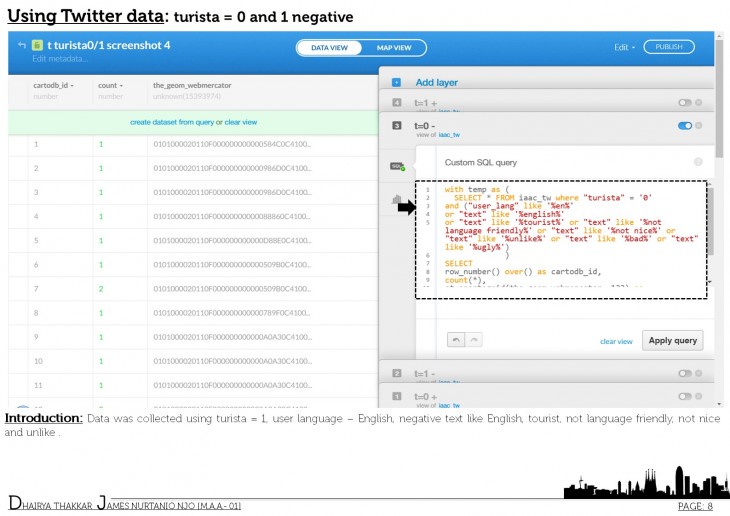The height and width of the screenshot is (516, 730).
Task: Click the blue plus Add layer icon
Action: (396, 82)
